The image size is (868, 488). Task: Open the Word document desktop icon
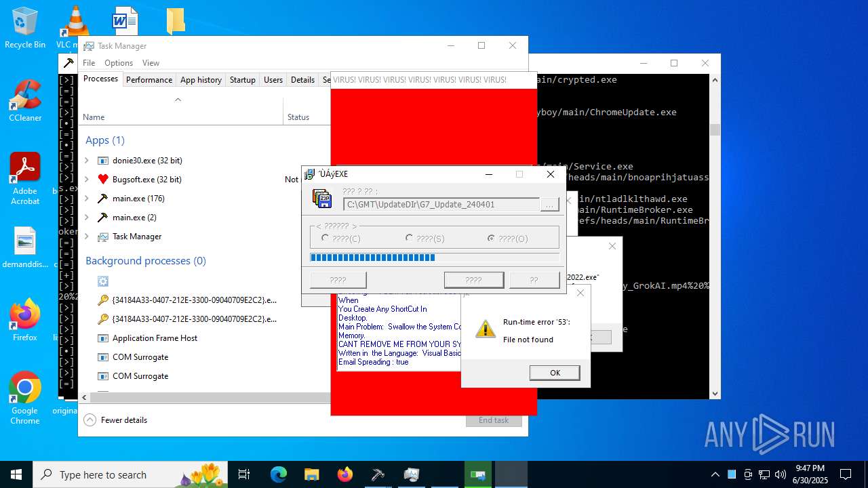[125, 21]
